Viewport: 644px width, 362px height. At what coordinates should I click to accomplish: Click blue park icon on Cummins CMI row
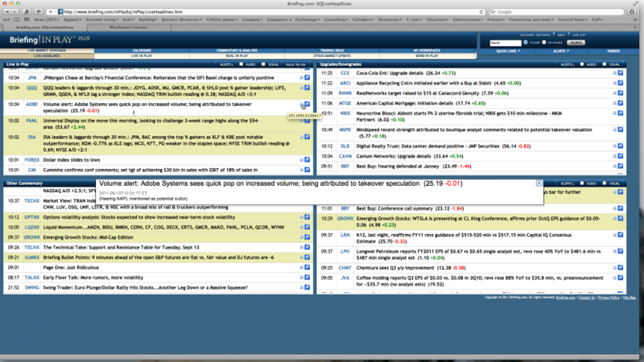pos(308,170)
